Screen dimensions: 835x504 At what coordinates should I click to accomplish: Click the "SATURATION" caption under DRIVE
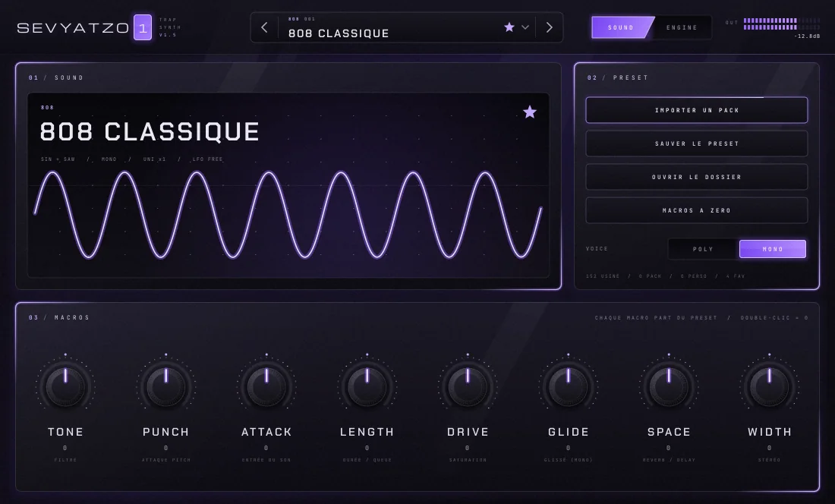tap(468, 460)
